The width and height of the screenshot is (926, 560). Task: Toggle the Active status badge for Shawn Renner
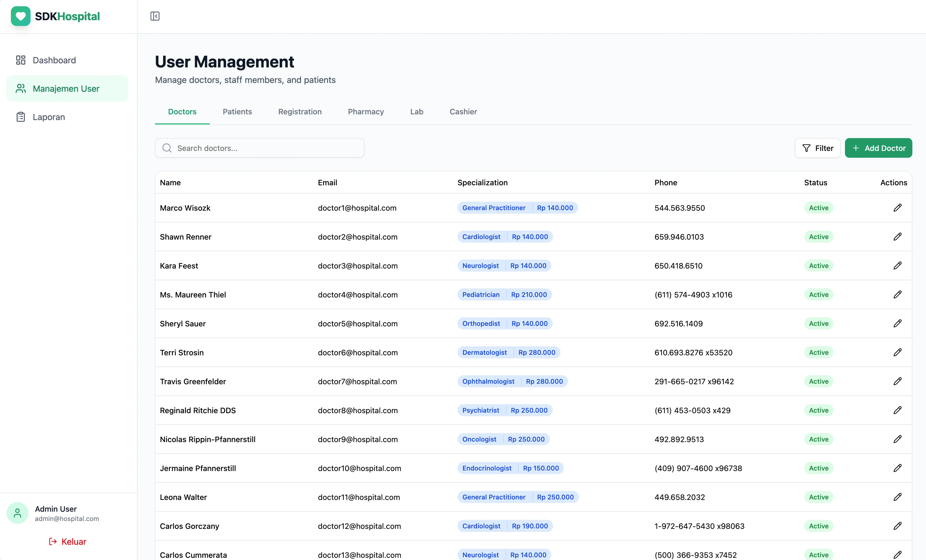tap(819, 236)
